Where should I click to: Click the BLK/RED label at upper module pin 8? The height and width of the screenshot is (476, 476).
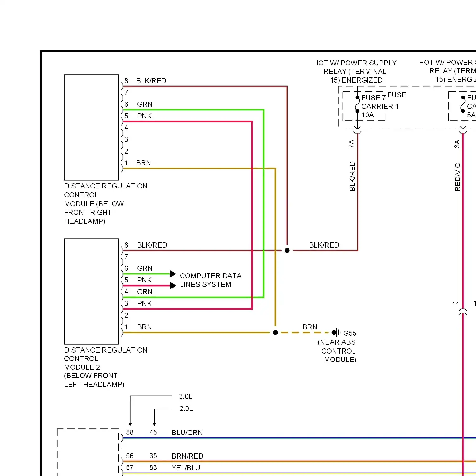[x=151, y=81]
